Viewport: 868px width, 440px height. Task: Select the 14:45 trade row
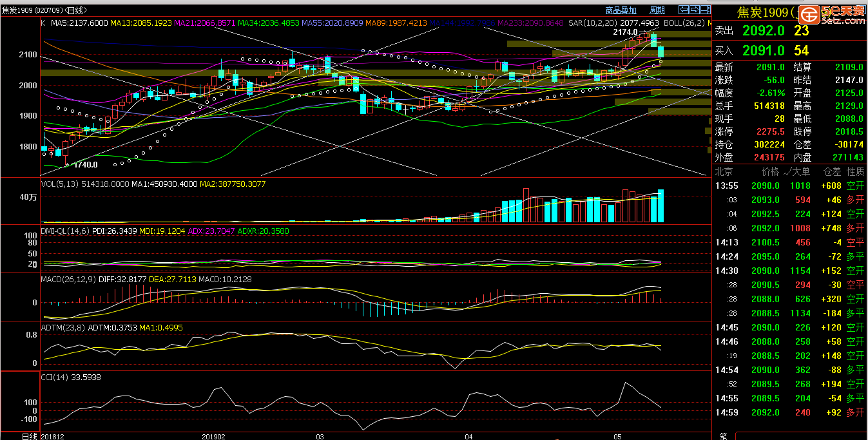(790, 327)
